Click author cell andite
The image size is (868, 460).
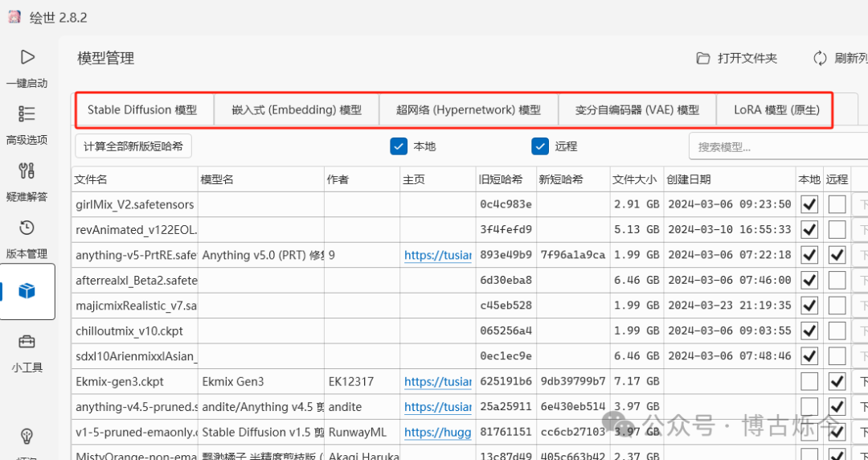[x=362, y=407]
